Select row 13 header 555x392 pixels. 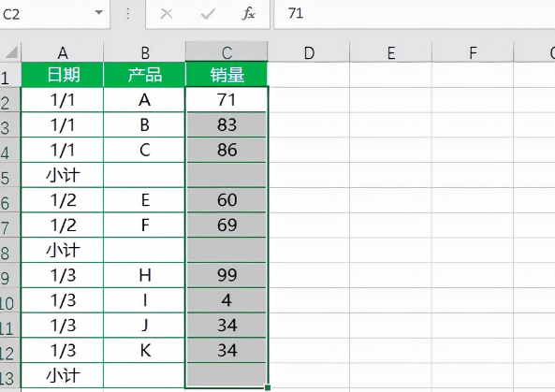click(10, 376)
